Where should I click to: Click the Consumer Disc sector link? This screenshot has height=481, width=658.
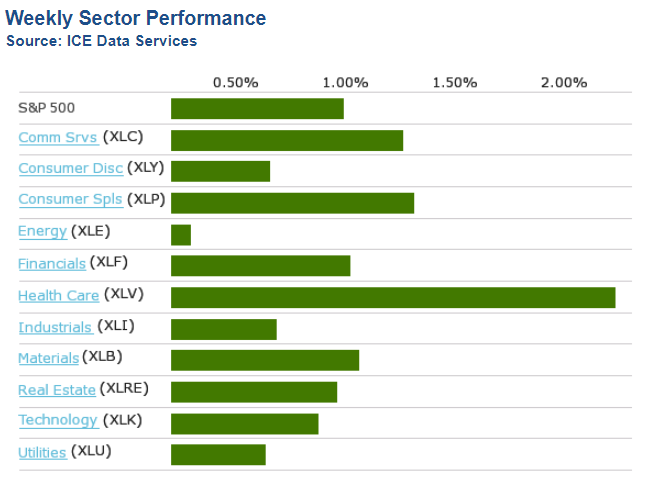point(71,168)
